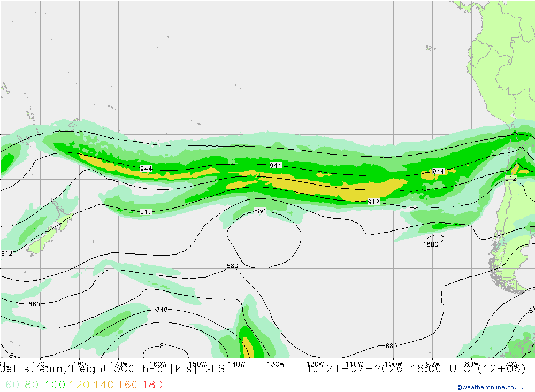
Task: Click the 816 height contour label
Action: 166,346
